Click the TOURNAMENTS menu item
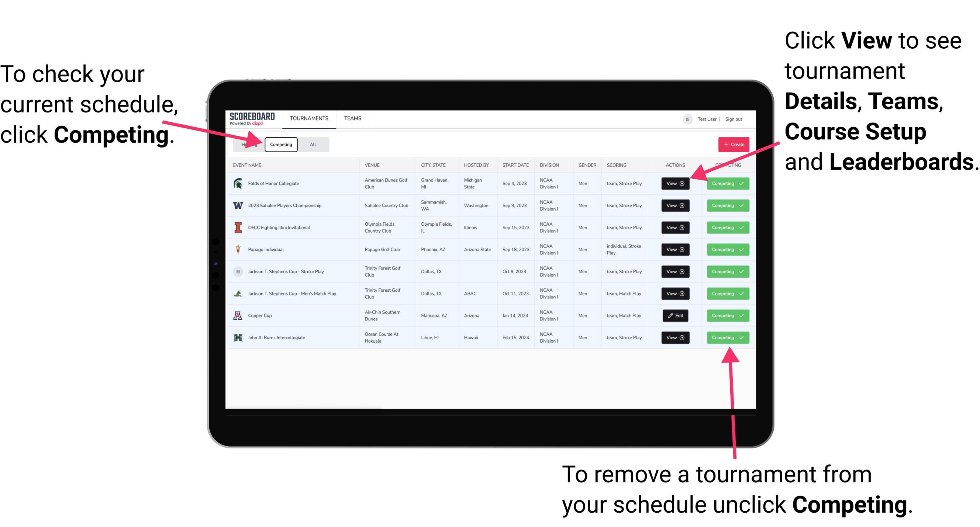 coord(310,118)
